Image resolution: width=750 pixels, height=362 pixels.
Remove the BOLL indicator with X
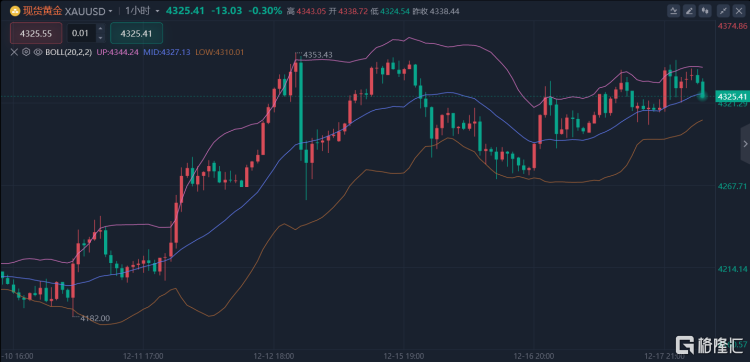click(x=15, y=52)
